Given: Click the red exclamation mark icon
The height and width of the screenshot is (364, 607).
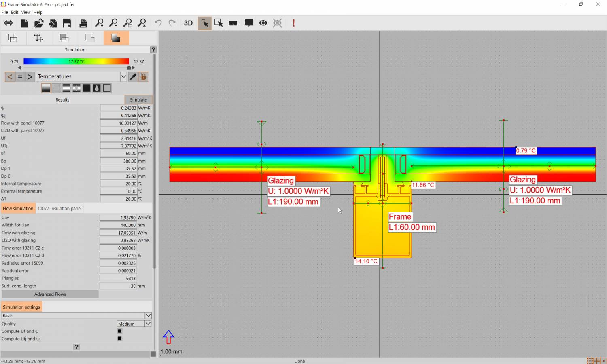Looking at the screenshot, I should [293, 23].
